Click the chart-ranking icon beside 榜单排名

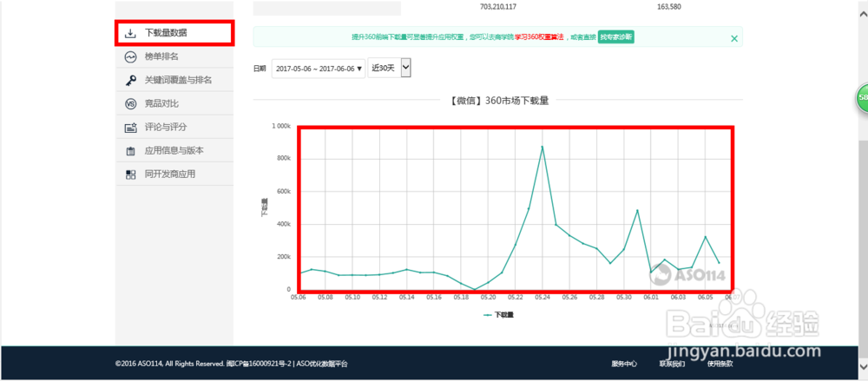[x=130, y=56]
